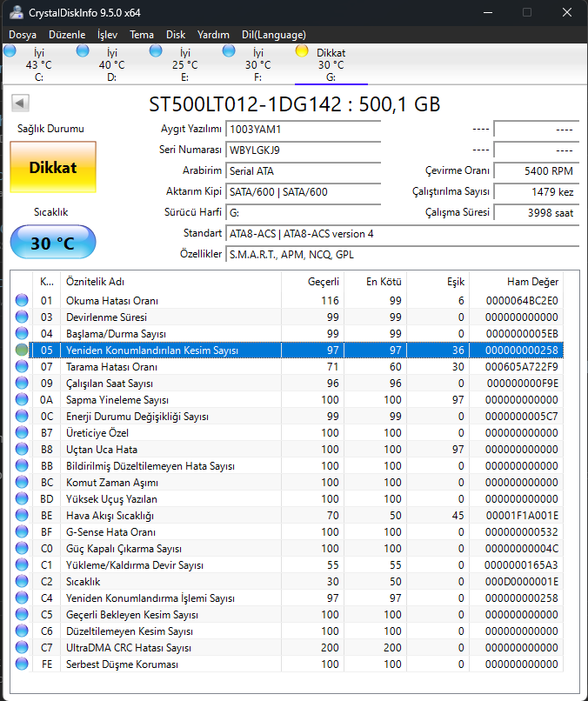Open the Dil(Language) menu
Screen dimensions: 588x701
coord(274,35)
